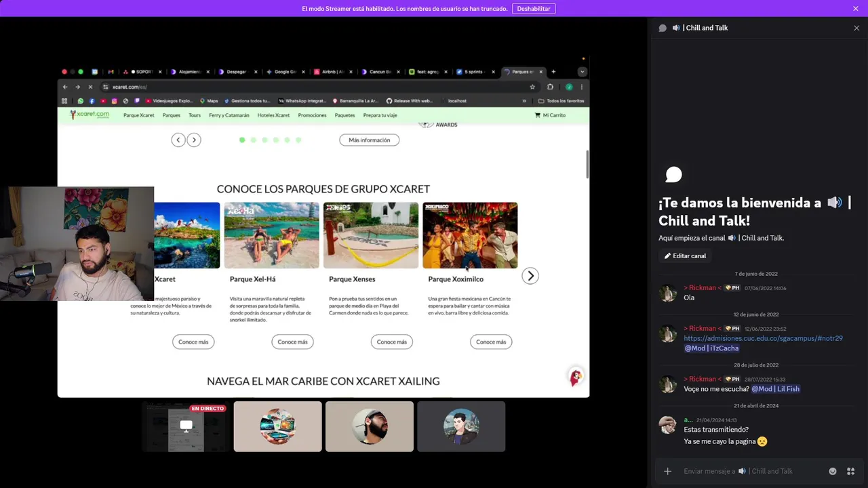Open the Facebook bookmark icon

pos(92,101)
